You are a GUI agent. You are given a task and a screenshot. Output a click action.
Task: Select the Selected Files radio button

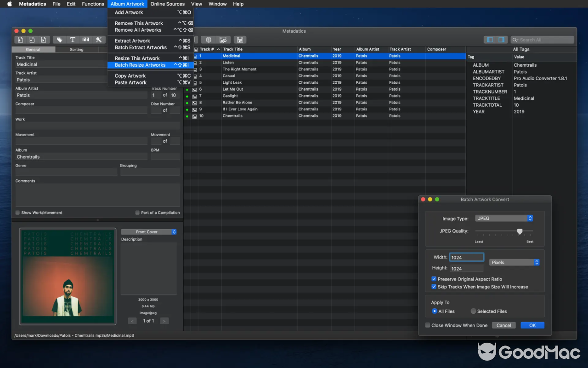point(473,311)
